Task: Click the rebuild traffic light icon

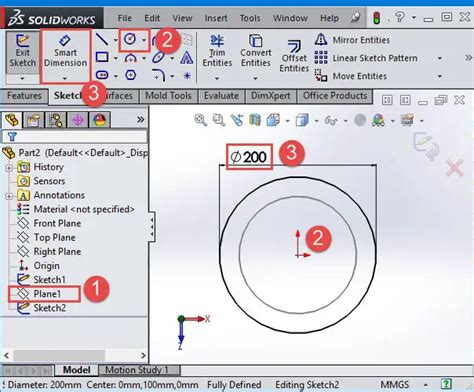Action: (377, 18)
